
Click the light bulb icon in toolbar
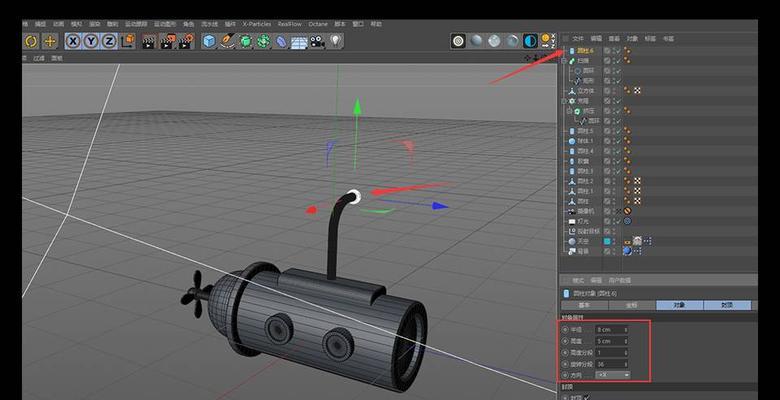point(336,41)
